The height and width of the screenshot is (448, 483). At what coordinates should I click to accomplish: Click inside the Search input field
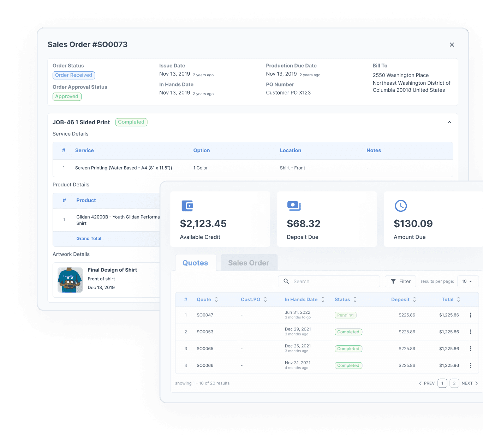click(x=328, y=281)
